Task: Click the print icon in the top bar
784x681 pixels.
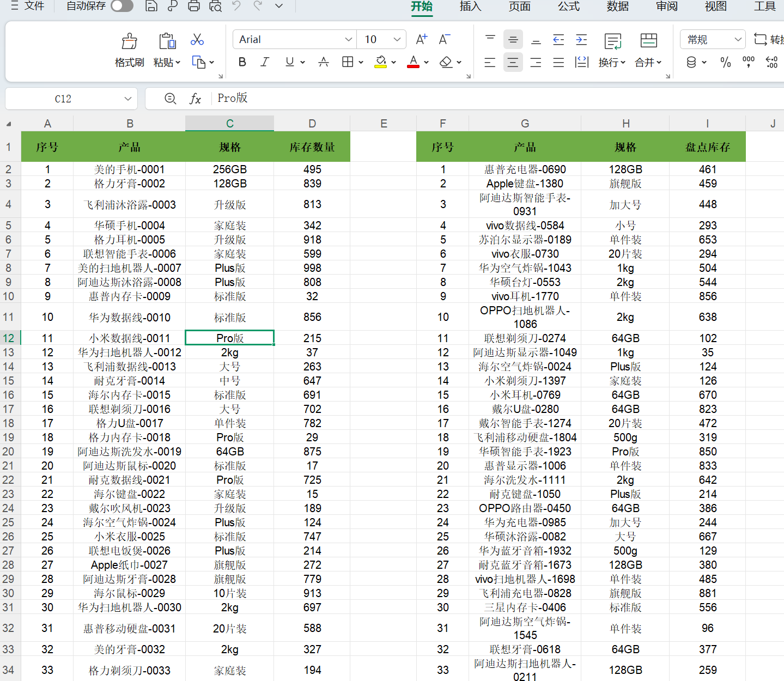Action: click(x=193, y=6)
